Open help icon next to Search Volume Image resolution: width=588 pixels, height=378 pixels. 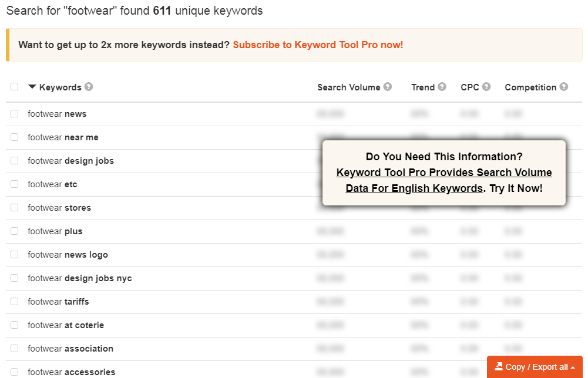(x=388, y=87)
